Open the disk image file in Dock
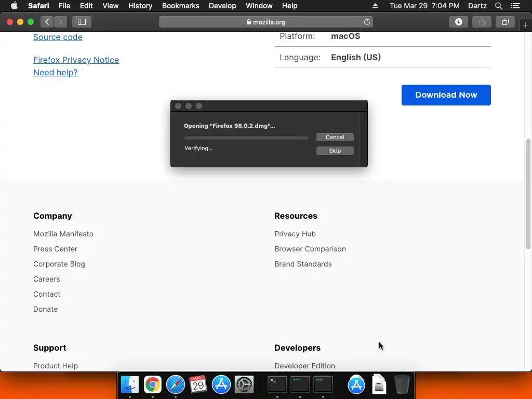The width and height of the screenshot is (532, 399). [379, 384]
